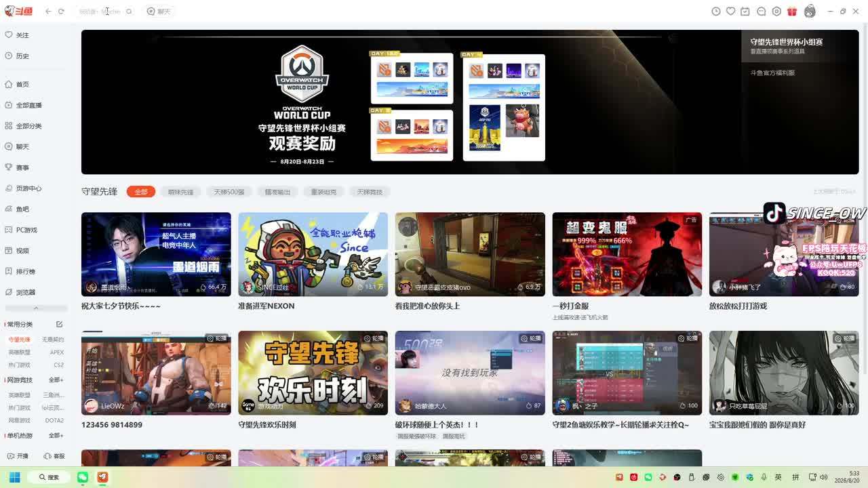The width and height of the screenshot is (868, 488).
Task: Collapse the sidebar menu with the up chevron
Action: point(36,308)
